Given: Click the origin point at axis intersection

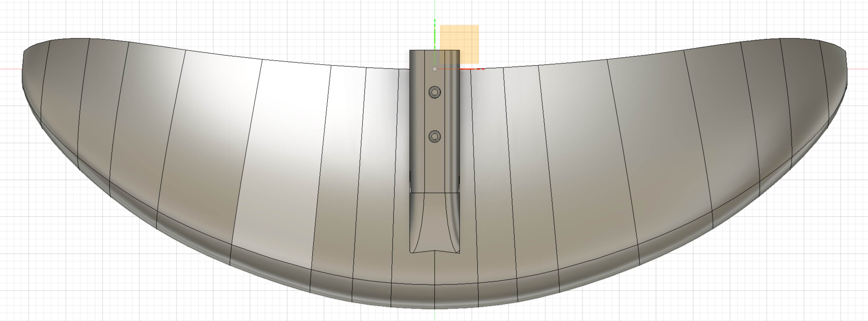Looking at the screenshot, I should [435, 69].
